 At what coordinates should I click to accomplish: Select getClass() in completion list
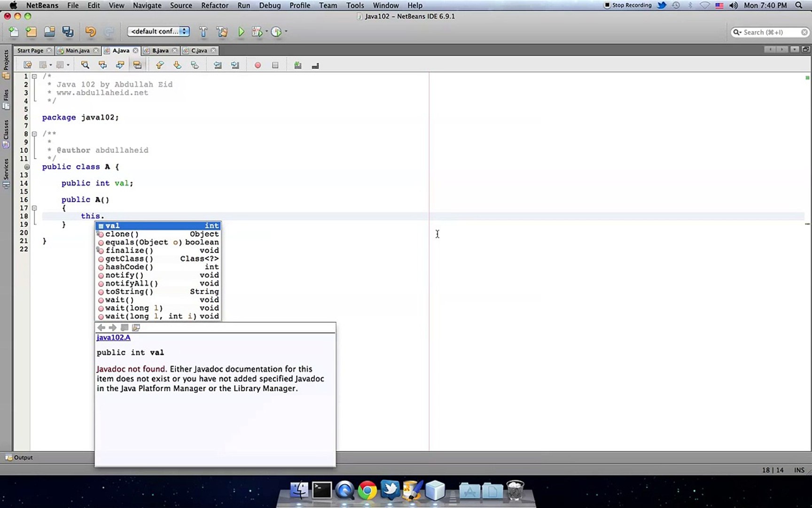click(158, 259)
